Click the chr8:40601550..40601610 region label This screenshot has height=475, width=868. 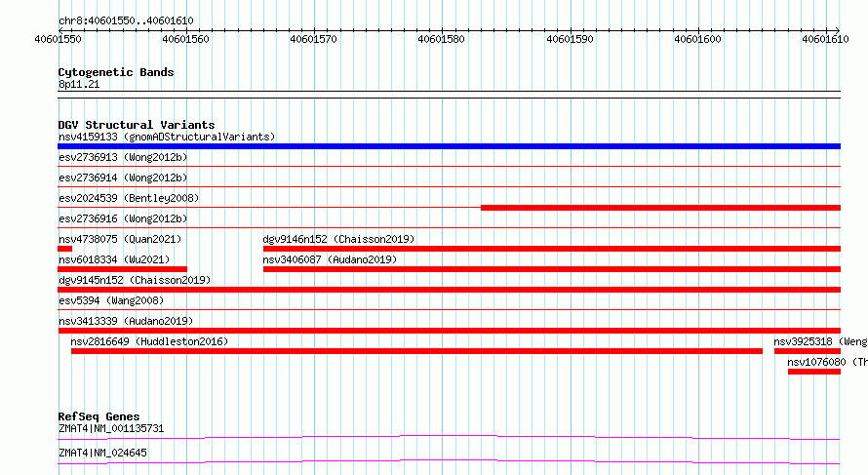(126, 21)
